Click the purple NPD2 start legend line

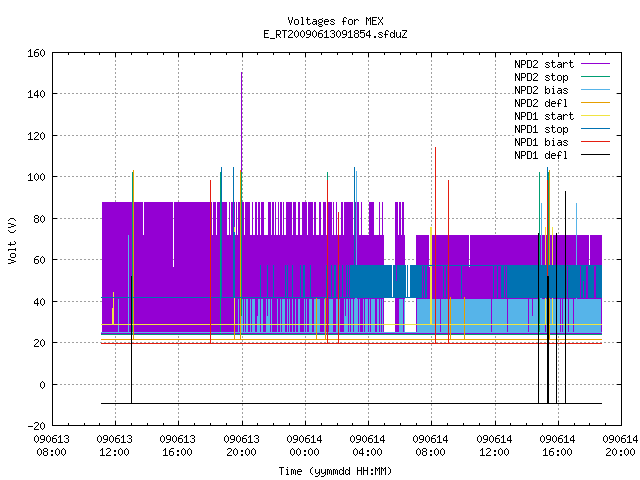(596, 64)
